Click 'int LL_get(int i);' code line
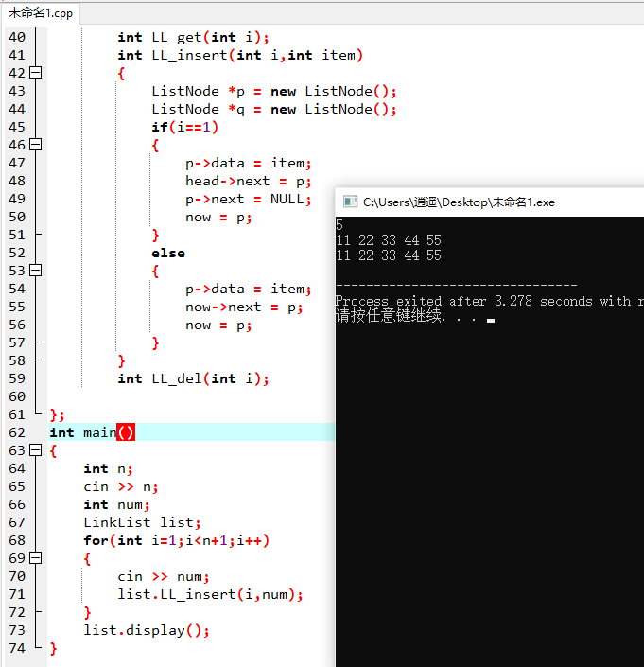644x667 pixels. pos(194,38)
